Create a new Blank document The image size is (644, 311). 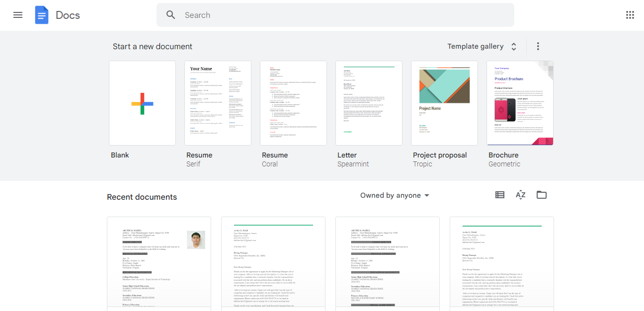click(142, 103)
